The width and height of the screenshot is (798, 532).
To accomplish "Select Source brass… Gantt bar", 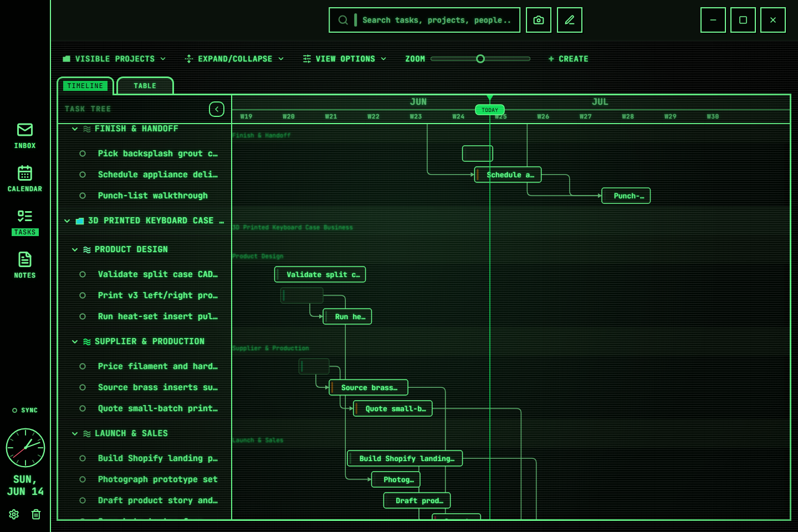I will (369, 387).
